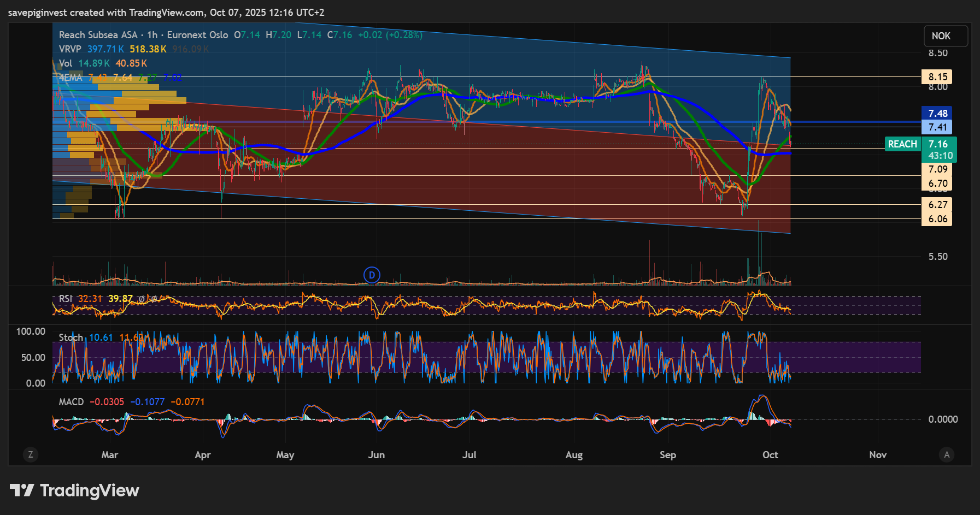Image resolution: width=980 pixels, height=515 pixels.
Task: Click the 7.16 current price countdown label
Action: pyautogui.click(x=939, y=150)
